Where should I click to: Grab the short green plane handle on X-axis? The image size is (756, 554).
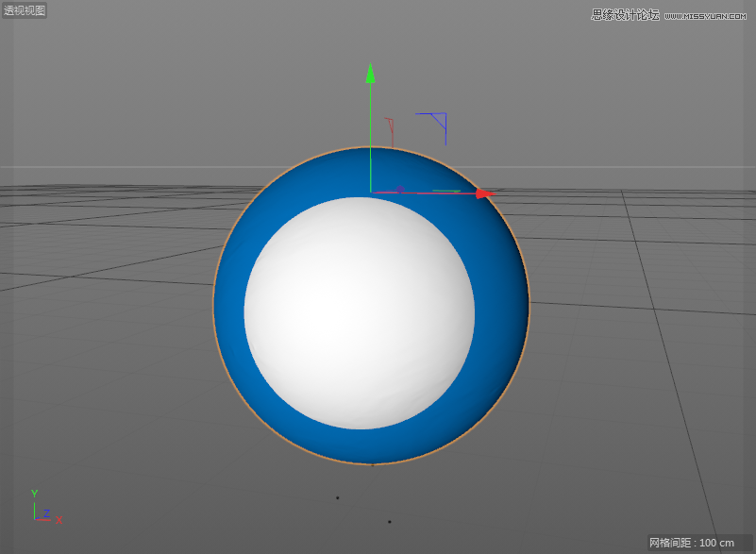(446, 192)
